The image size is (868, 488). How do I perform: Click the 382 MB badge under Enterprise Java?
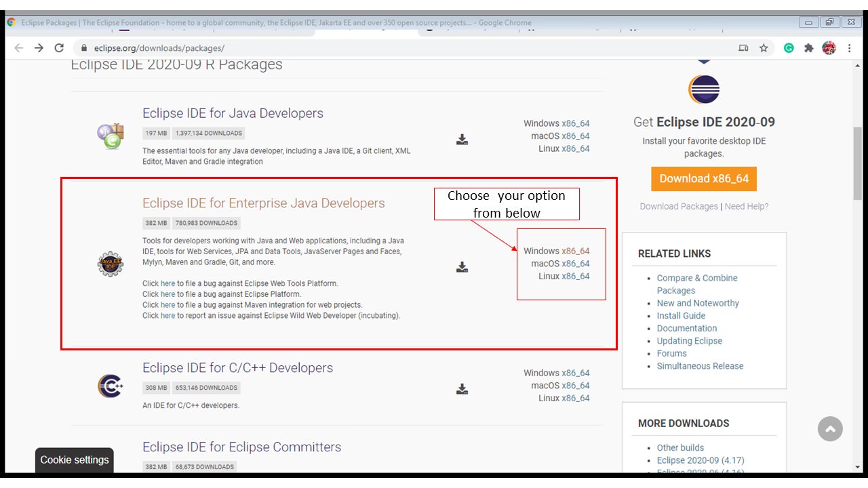(156, 223)
